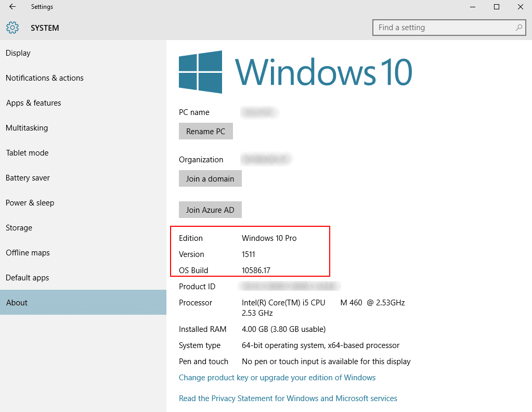This screenshot has height=412, width=532.
Task: Go to Storage settings
Action: [83, 228]
